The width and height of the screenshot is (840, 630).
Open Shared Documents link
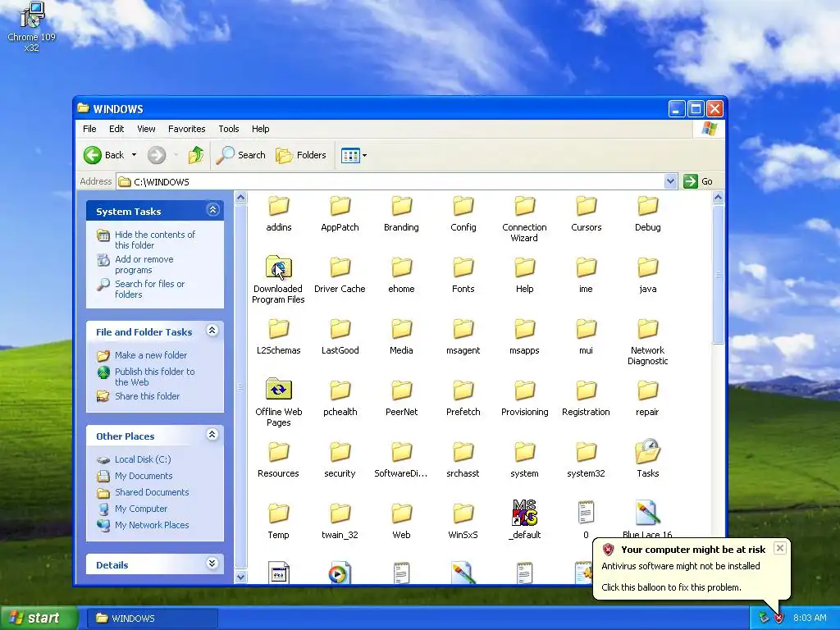pos(152,492)
